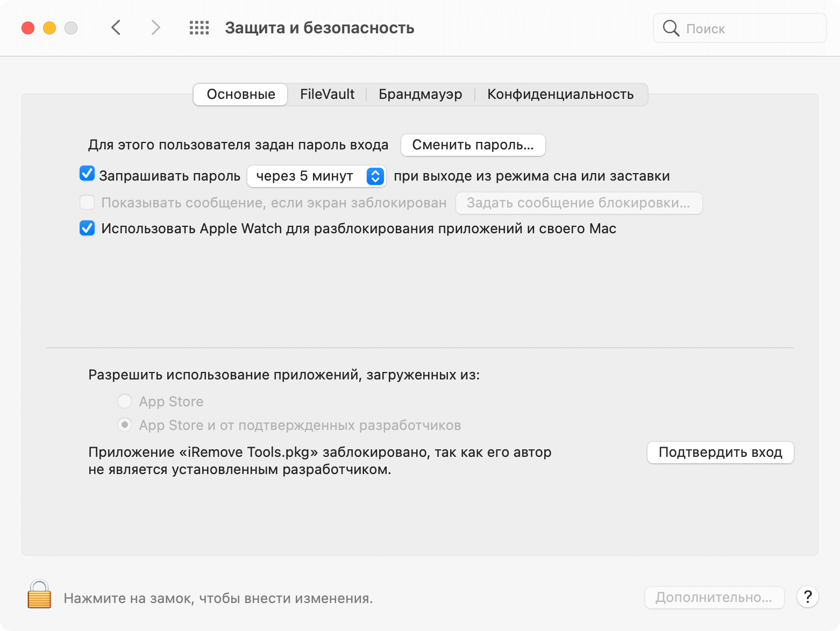Image resolution: width=840 pixels, height=631 pixels.
Task: Click the help question mark button
Action: [807, 597]
